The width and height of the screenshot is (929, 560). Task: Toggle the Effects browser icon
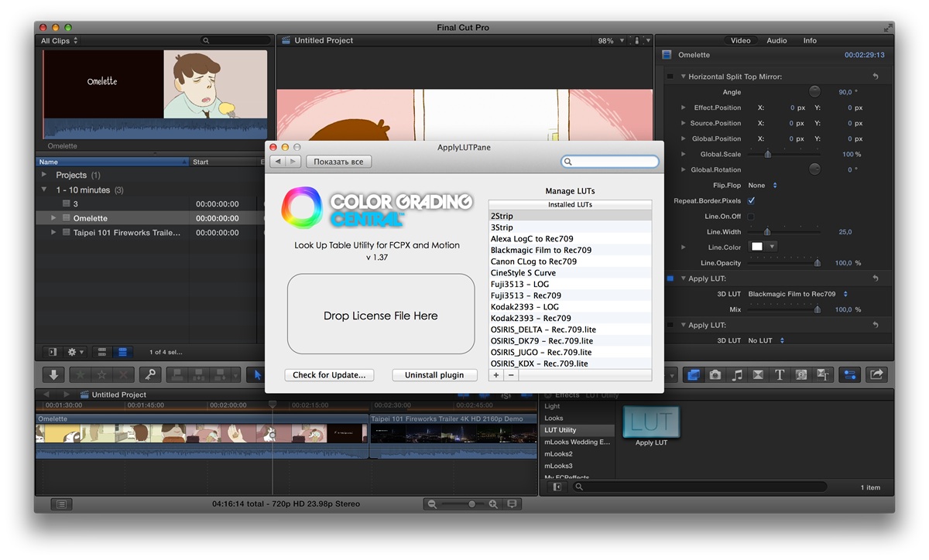click(x=694, y=374)
